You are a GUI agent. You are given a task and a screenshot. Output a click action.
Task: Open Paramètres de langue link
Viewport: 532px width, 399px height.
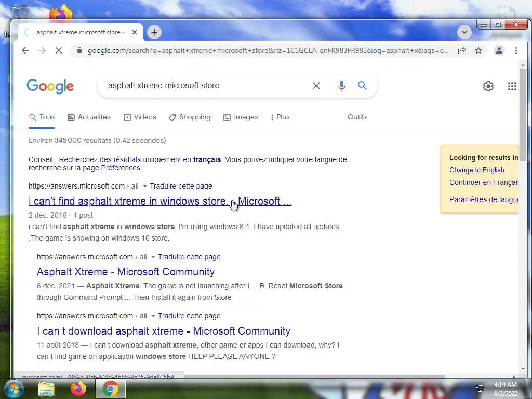pyautogui.click(x=484, y=199)
